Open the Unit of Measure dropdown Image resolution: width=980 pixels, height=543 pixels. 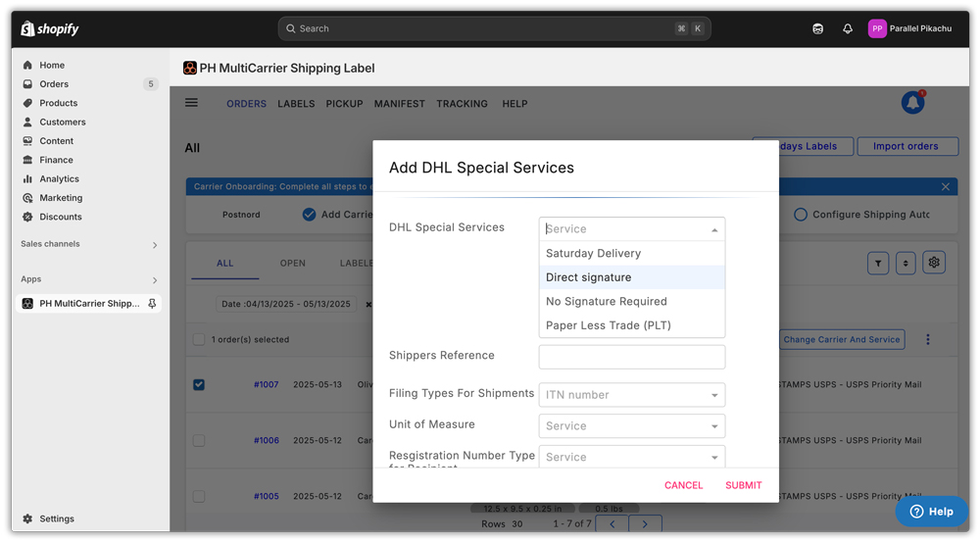(x=632, y=426)
